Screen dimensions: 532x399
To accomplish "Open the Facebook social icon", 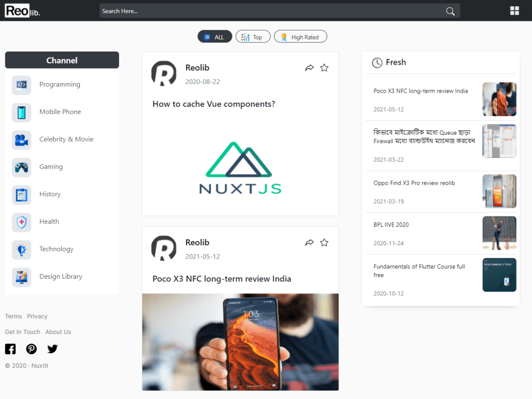I will click(x=10, y=349).
